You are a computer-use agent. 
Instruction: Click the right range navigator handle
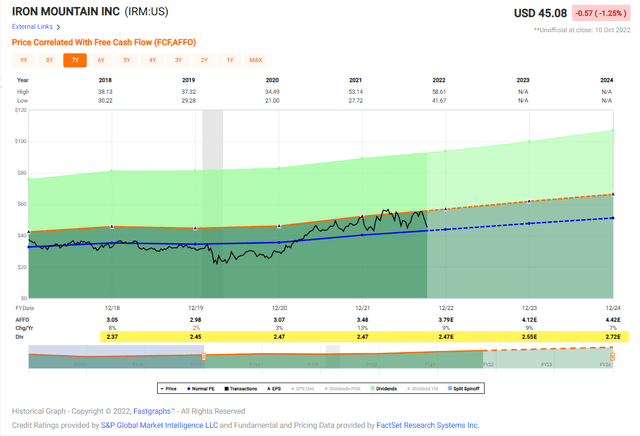[613, 357]
